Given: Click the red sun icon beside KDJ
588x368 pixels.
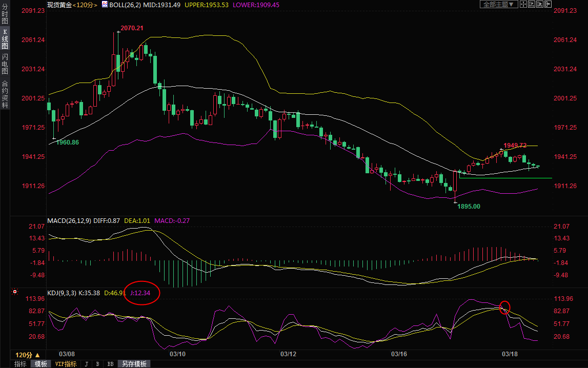Looking at the screenshot, I should click(x=15, y=292).
